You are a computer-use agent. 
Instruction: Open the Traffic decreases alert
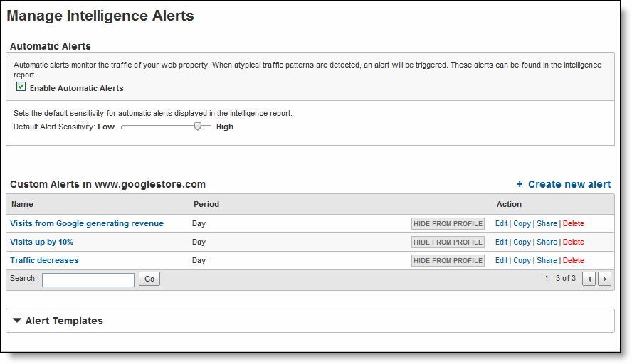pos(44,260)
